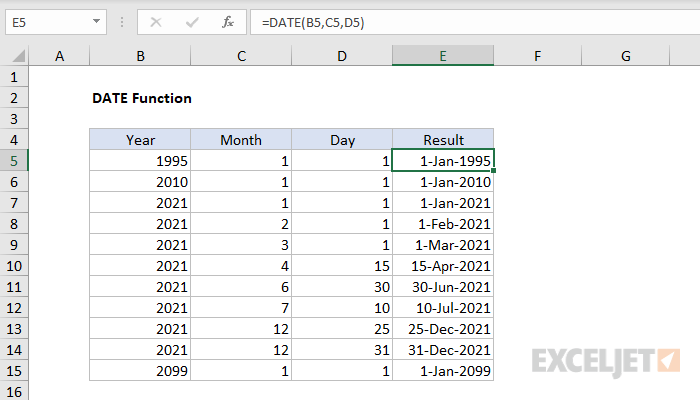
Task: Open the Name Box dropdown arrow
Action: coord(95,21)
